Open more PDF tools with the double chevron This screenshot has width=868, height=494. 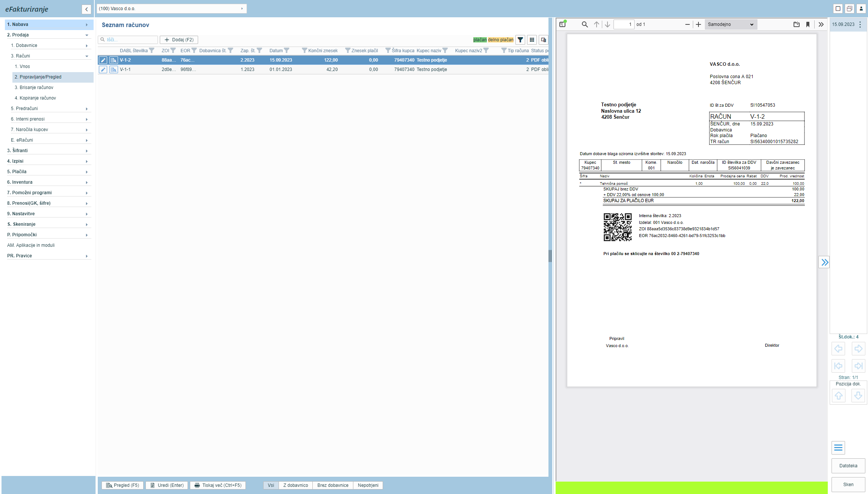pos(821,24)
